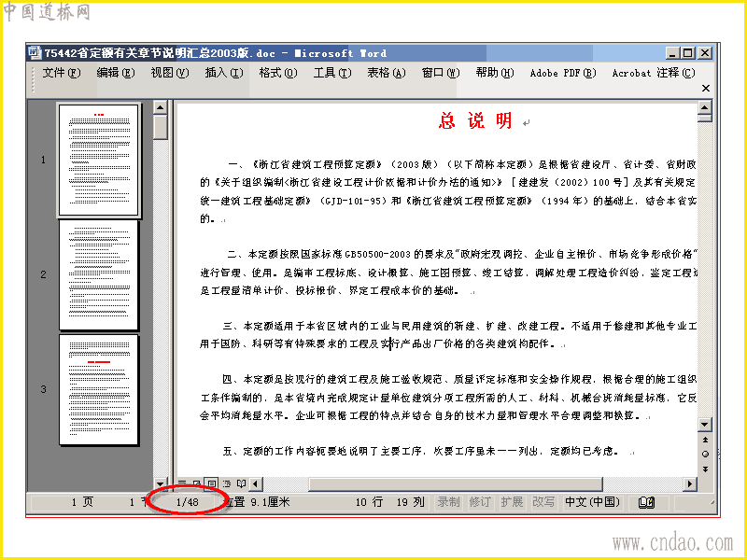The height and width of the screenshot is (560, 747).
Task: Switch to Web layout view icon
Action: (x=196, y=483)
